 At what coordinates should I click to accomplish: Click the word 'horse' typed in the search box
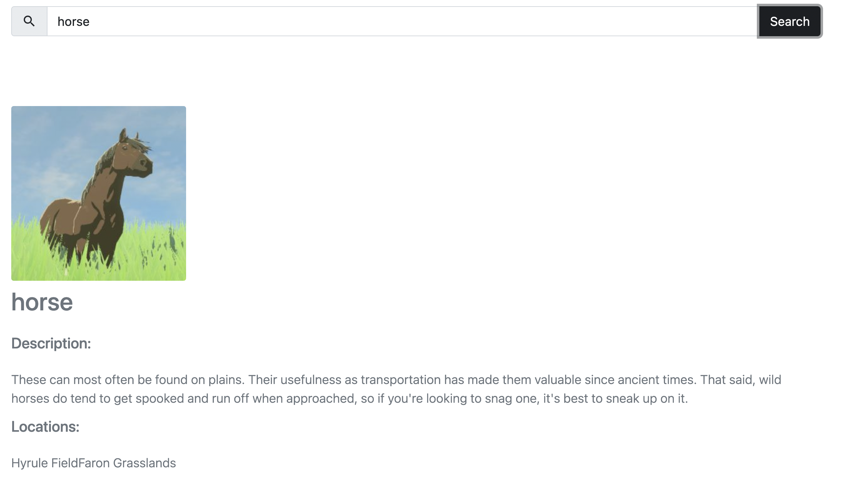(x=73, y=22)
